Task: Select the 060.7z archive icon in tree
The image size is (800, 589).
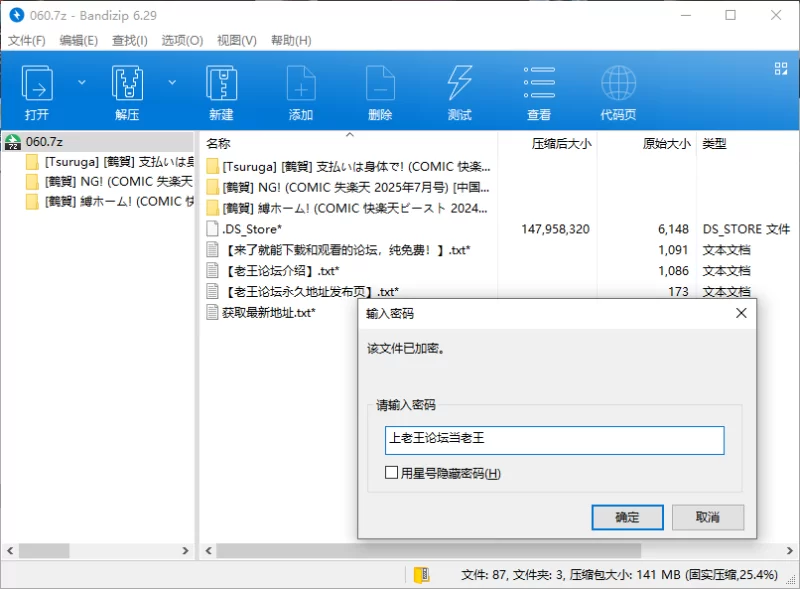Action: click(x=13, y=142)
